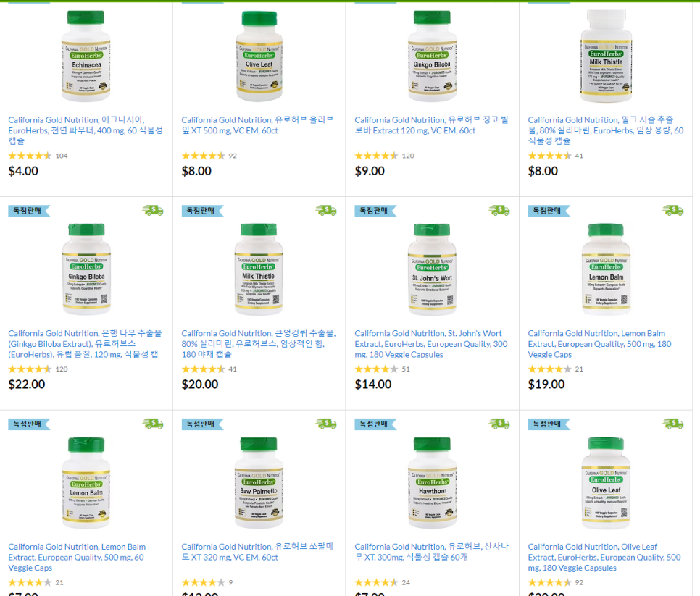This screenshot has width=700, height=596.
Task: Click shipping truck icon on St. John's Wort card
Action: [499, 210]
